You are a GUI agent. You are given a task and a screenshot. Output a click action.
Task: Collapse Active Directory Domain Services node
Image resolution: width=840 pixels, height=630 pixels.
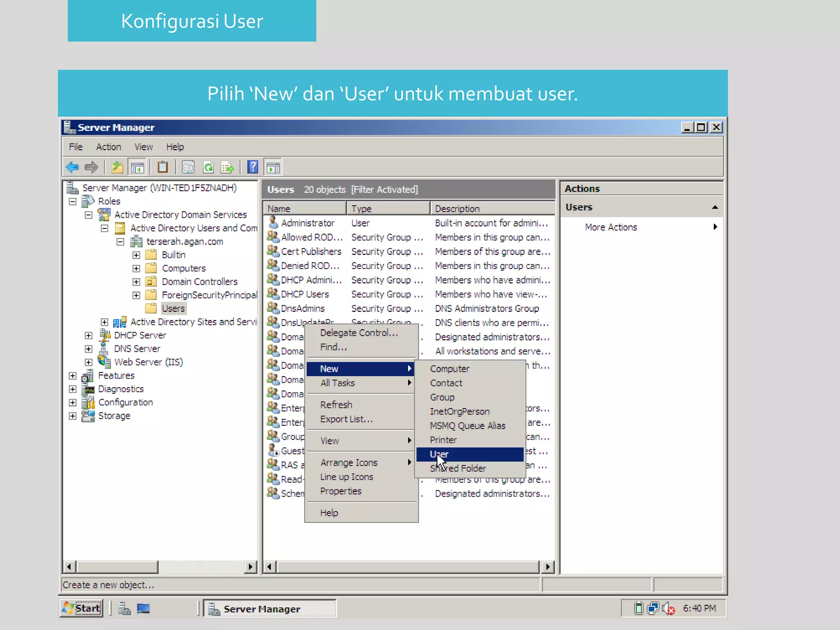[x=89, y=215]
